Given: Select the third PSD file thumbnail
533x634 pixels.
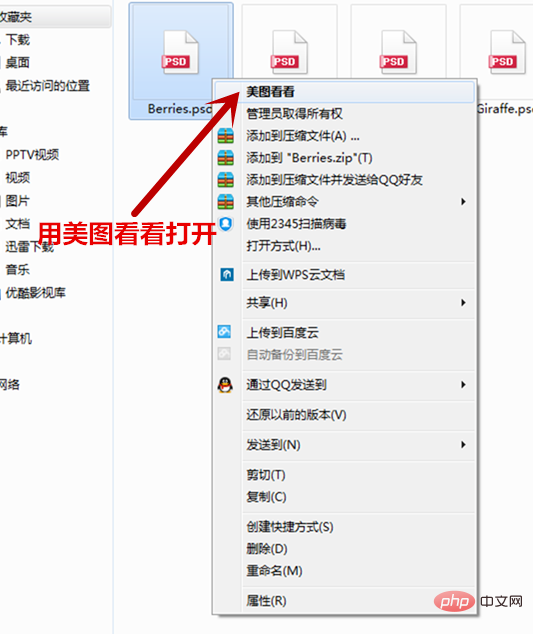Looking at the screenshot, I should 398,53.
